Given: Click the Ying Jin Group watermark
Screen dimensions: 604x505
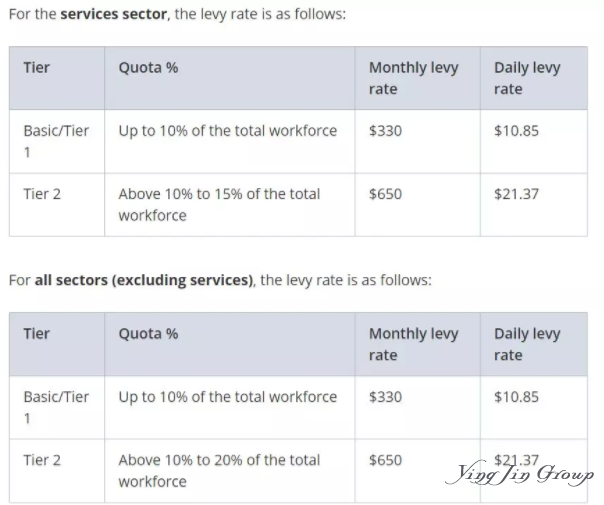Looking at the screenshot, I should click(520, 473).
